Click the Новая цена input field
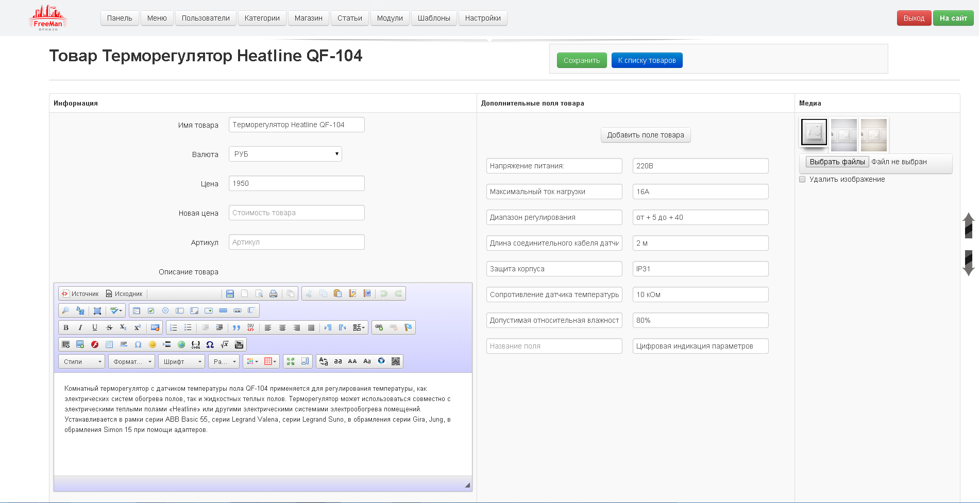The image size is (980, 503). pos(297,213)
